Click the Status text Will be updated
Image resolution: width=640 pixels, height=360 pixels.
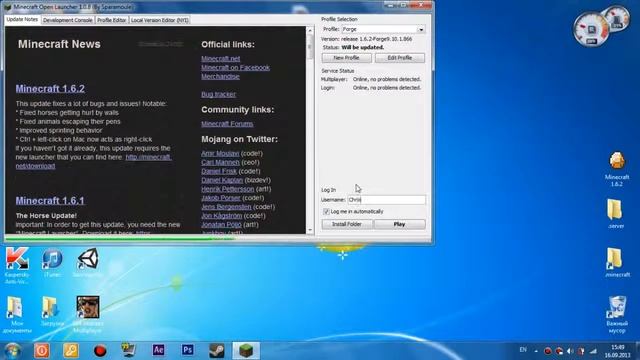(x=362, y=47)
